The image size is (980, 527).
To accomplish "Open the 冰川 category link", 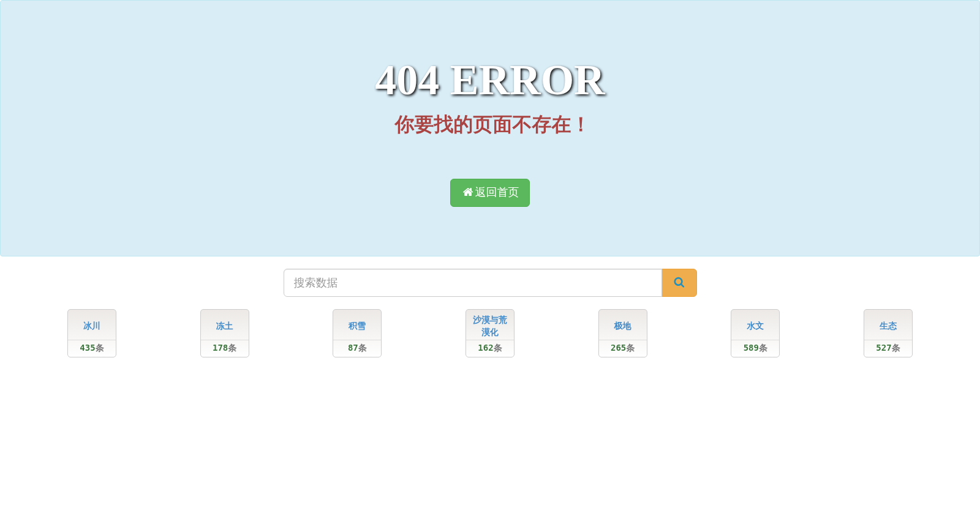I will (x=92, y=326).
